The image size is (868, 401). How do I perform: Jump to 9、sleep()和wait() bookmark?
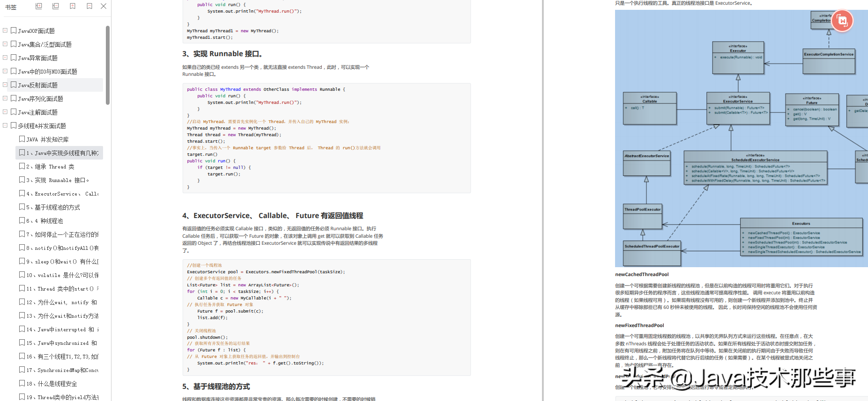62,262
